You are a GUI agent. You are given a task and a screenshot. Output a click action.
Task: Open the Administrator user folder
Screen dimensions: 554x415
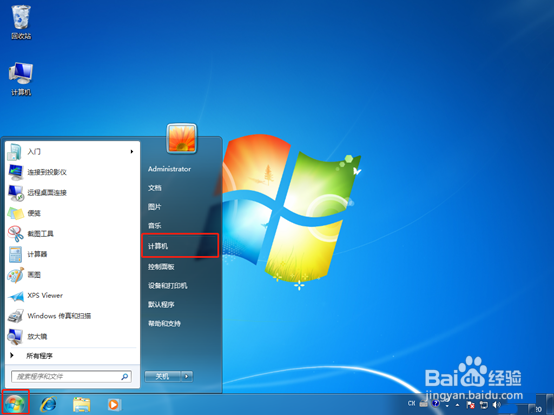coord(169,169)
